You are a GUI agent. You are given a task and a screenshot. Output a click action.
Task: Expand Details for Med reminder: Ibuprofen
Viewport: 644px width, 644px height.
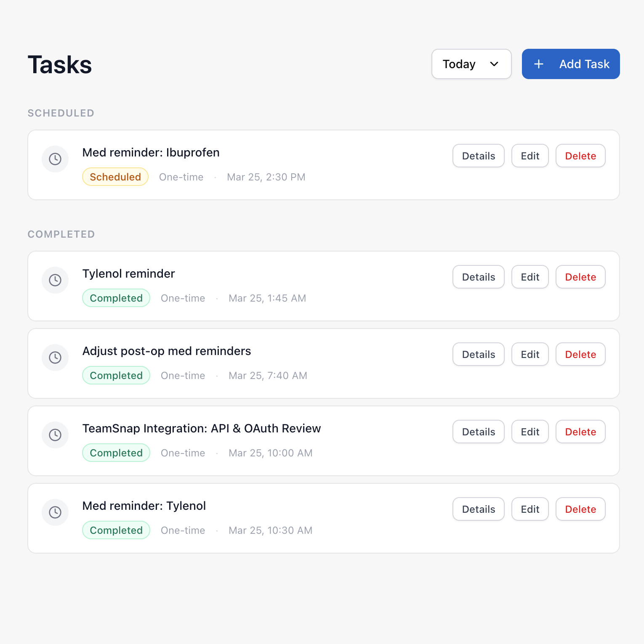coord(478,156)
